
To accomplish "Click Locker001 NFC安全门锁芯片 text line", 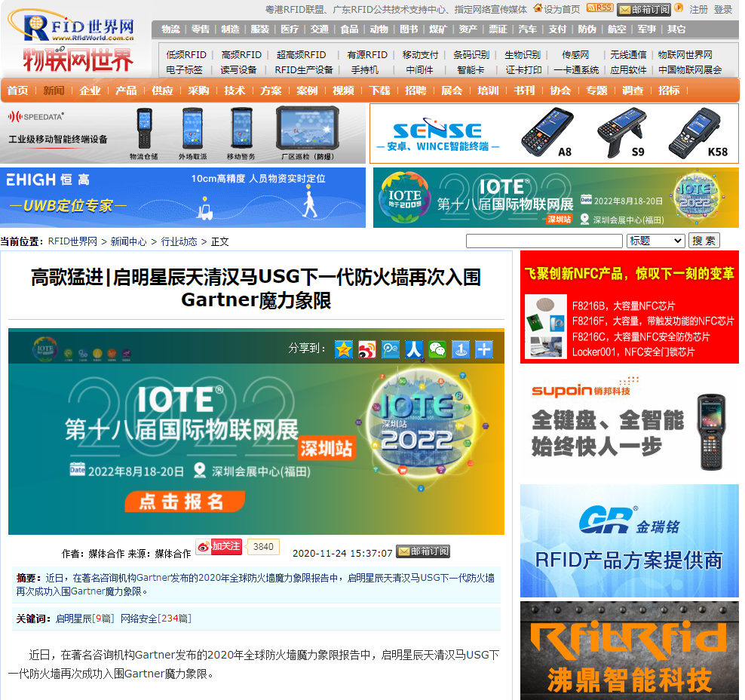I will click(633, 352).
